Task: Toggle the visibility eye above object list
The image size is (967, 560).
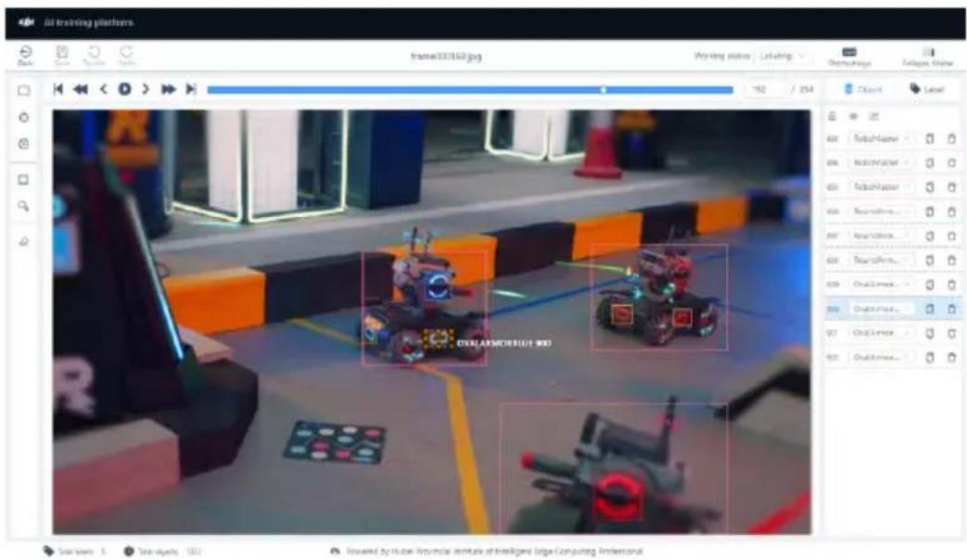Action: coord(854,117)
